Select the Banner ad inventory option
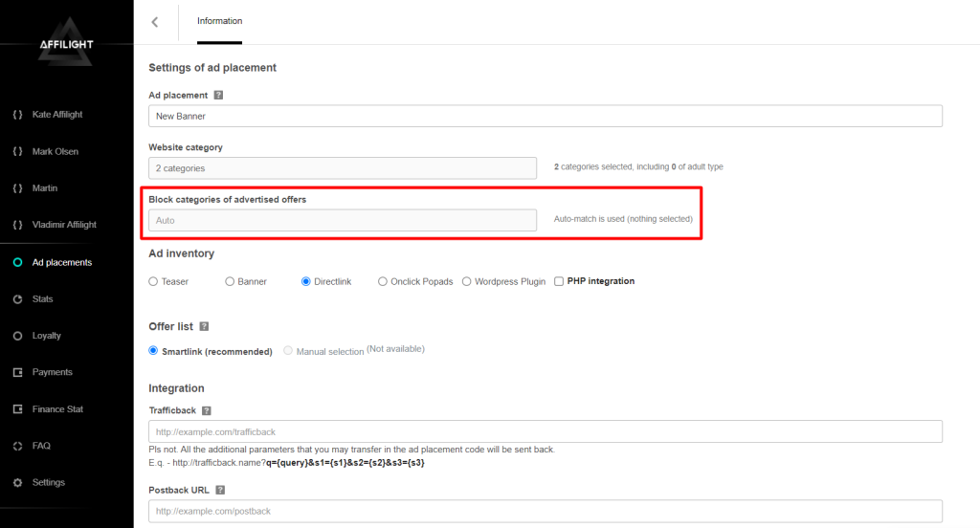 [x=230, y=281]
